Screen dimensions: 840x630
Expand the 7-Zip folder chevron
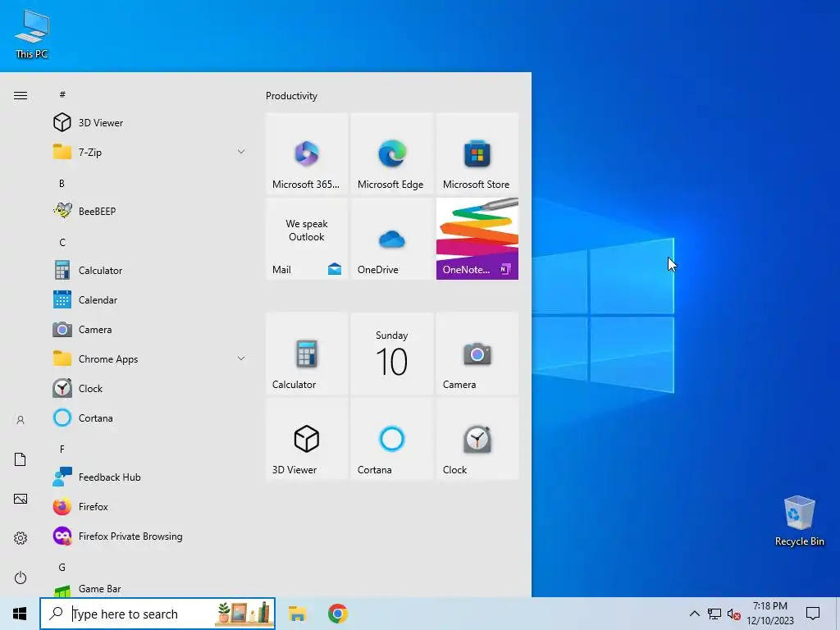tap(241, 152)
